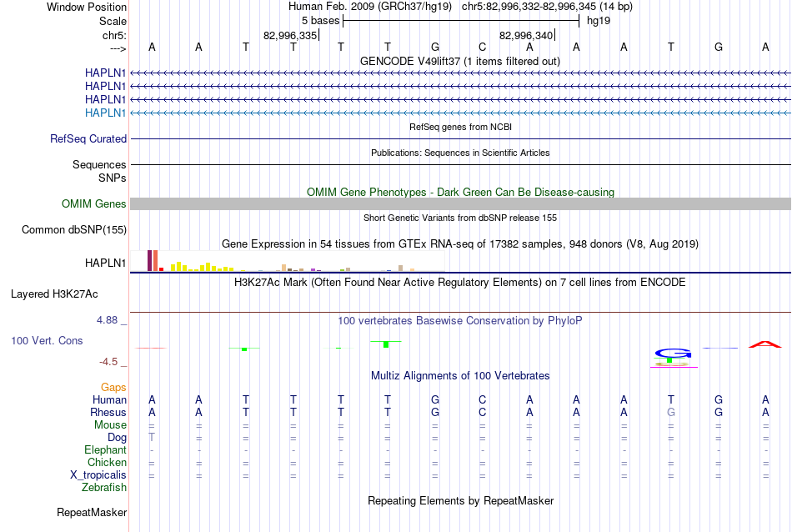Select the "chr5:" base position label
This screenshot has width=792, height=532.
(114, 35)
